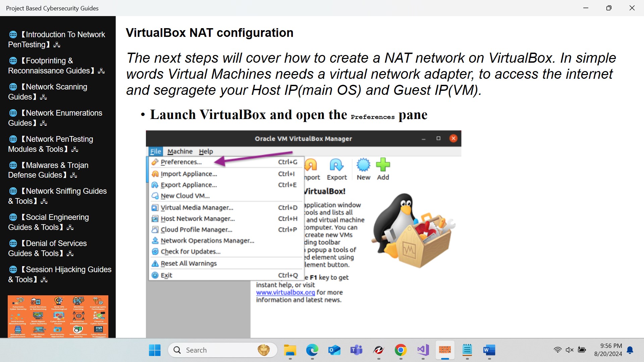Open Visual Studio from the taskbar
Viewport: 644px width, 362px height.
(423, 350)
